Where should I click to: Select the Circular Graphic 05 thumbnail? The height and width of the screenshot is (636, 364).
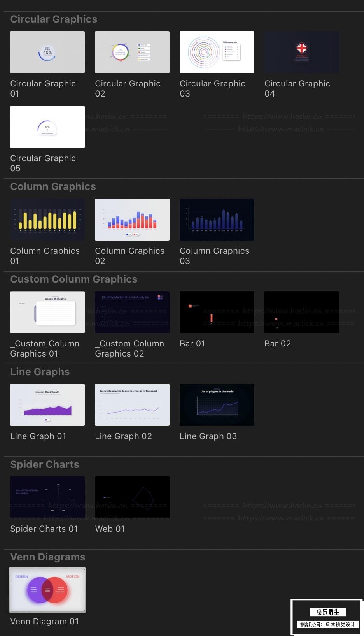47,127
